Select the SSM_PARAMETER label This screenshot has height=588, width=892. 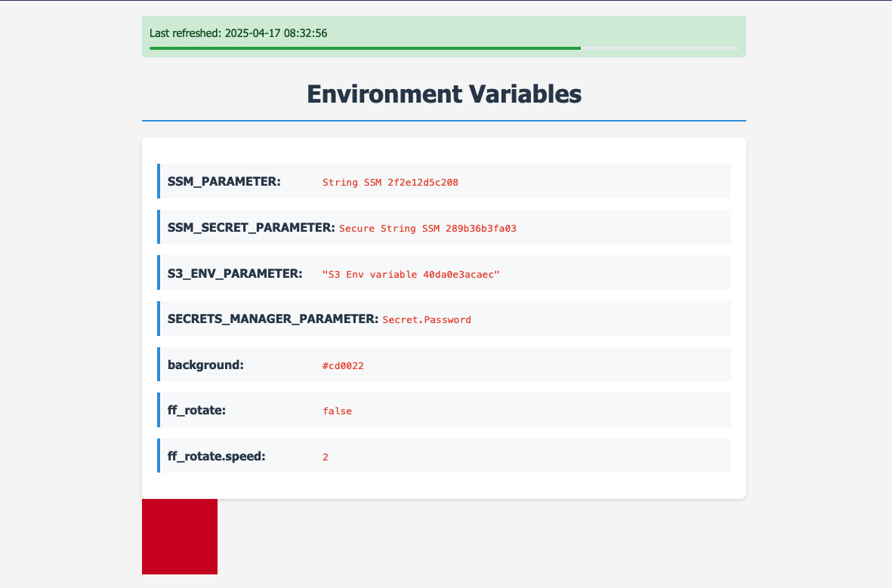click(x=224, y=181)
